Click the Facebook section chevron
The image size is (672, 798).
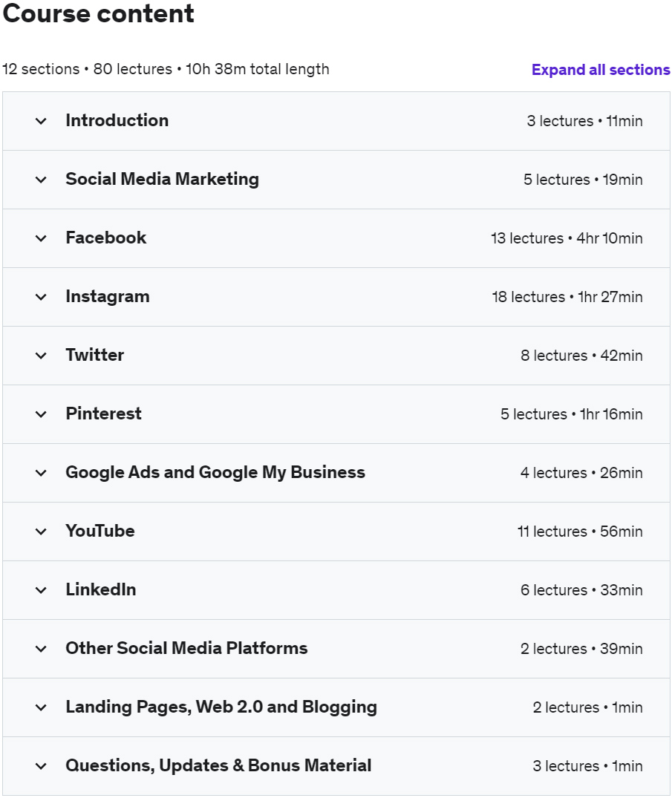[41, 238]
